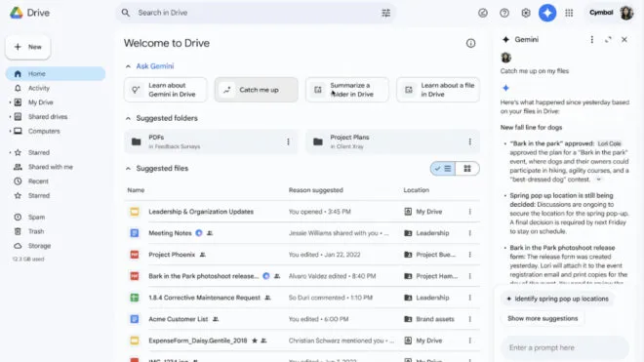644x362 pixels.
Task: Open more actions for Project Phoenix row
Action: [x=470, y=255]
